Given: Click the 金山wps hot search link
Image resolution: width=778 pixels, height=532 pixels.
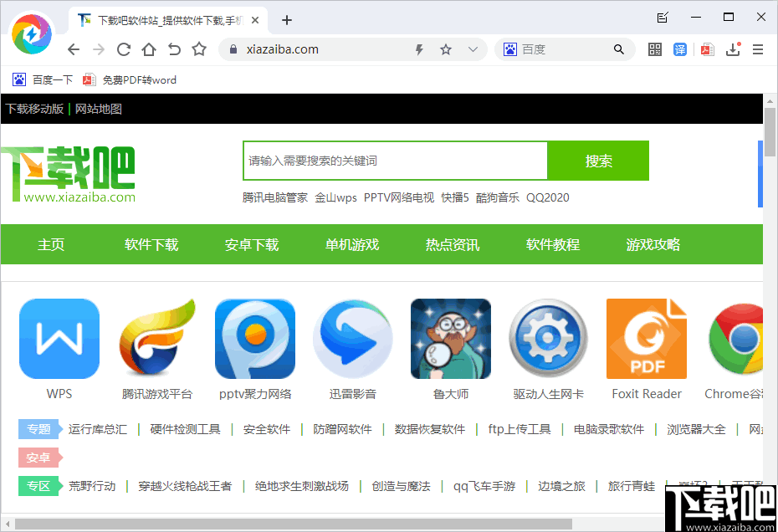Looking at the screenshot, I should pyautogui.click(x=336, y=197).
